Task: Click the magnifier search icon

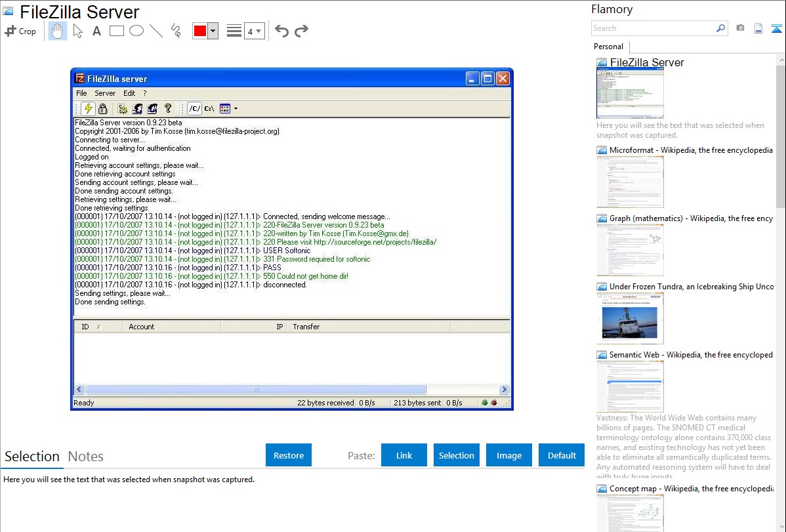Action: (x=721, y=28)
